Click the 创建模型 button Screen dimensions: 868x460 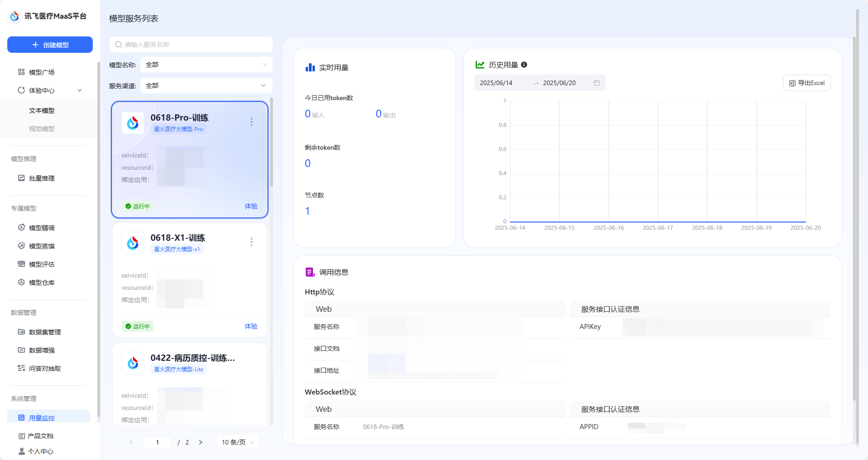click(x=50, y=45)
